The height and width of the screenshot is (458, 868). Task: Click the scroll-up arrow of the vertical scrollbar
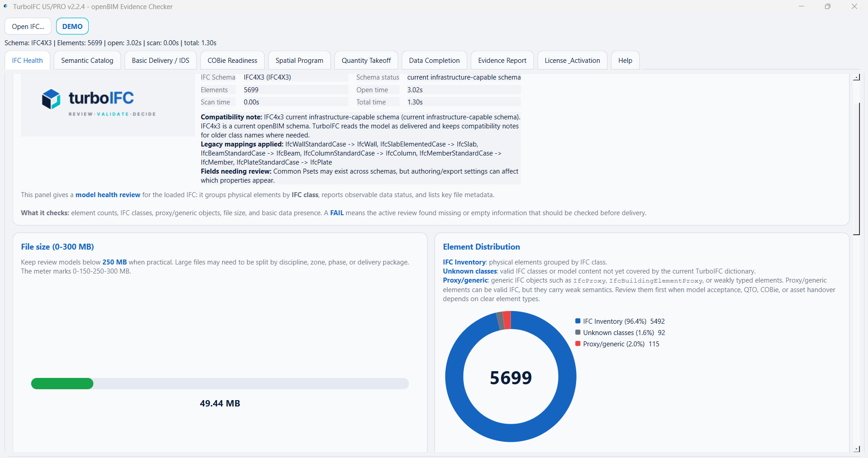857,77
